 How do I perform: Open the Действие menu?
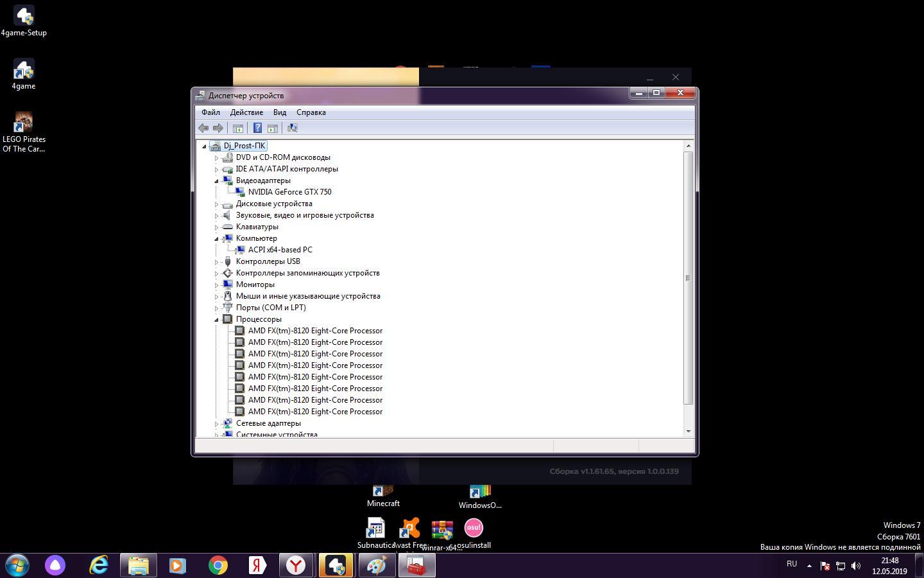click(246, 112)
